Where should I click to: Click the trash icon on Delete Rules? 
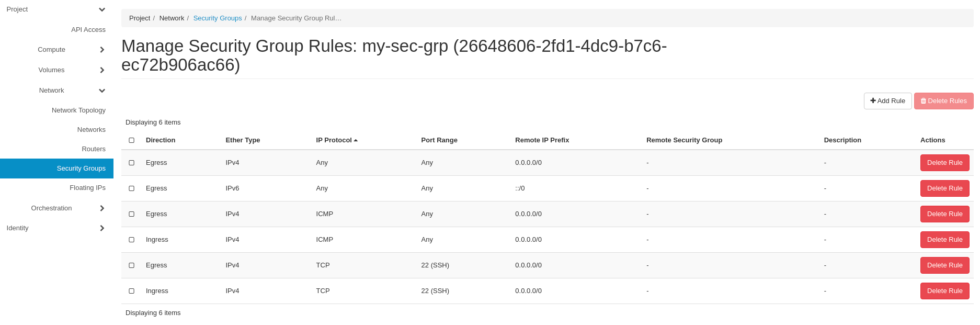point(922,100)
